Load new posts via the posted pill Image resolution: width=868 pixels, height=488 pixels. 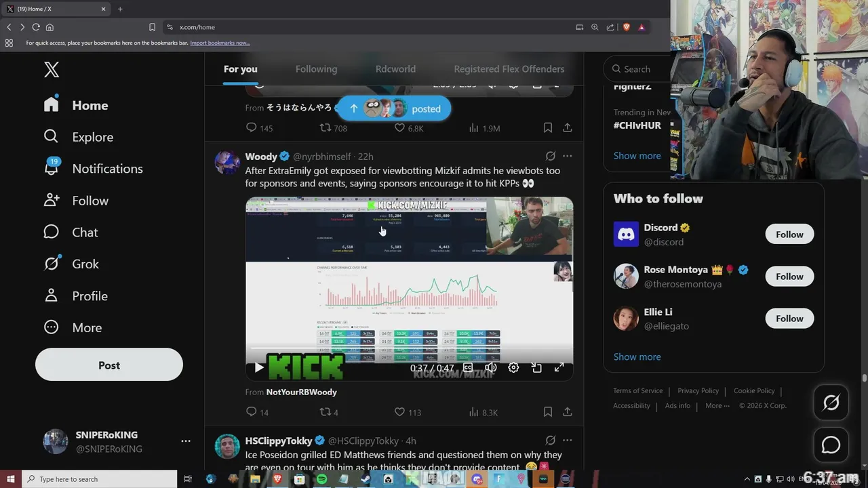pyautogui.click(x=394, y=108)
